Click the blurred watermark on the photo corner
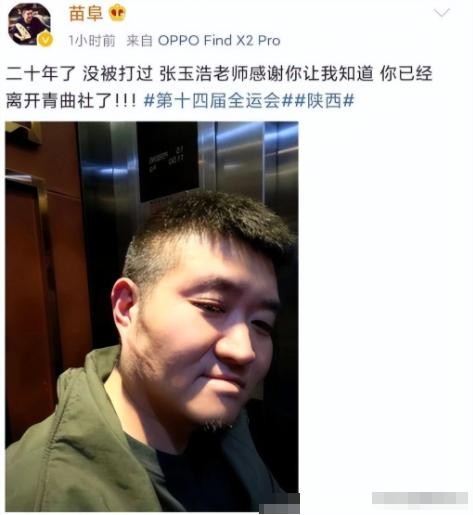 pos(279,503)
